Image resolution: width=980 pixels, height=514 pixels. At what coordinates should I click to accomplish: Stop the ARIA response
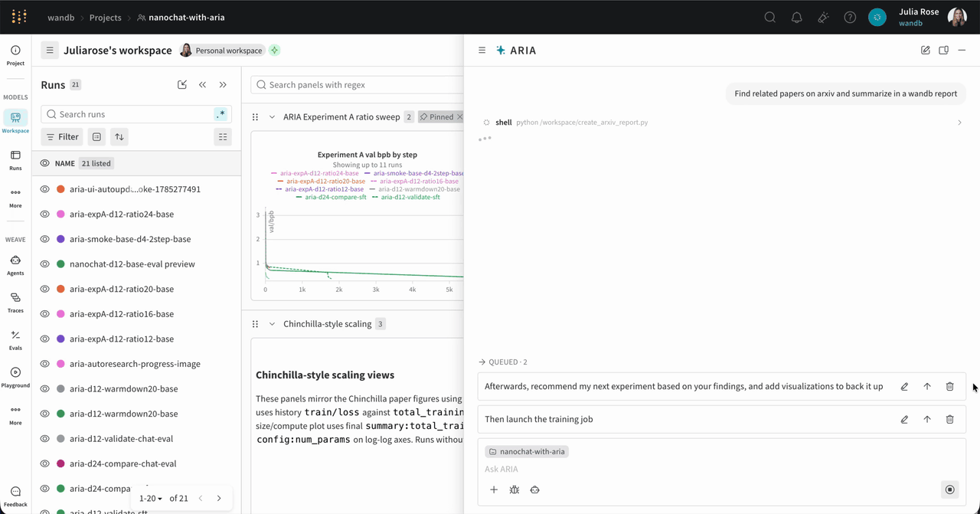tap(950, 489)
